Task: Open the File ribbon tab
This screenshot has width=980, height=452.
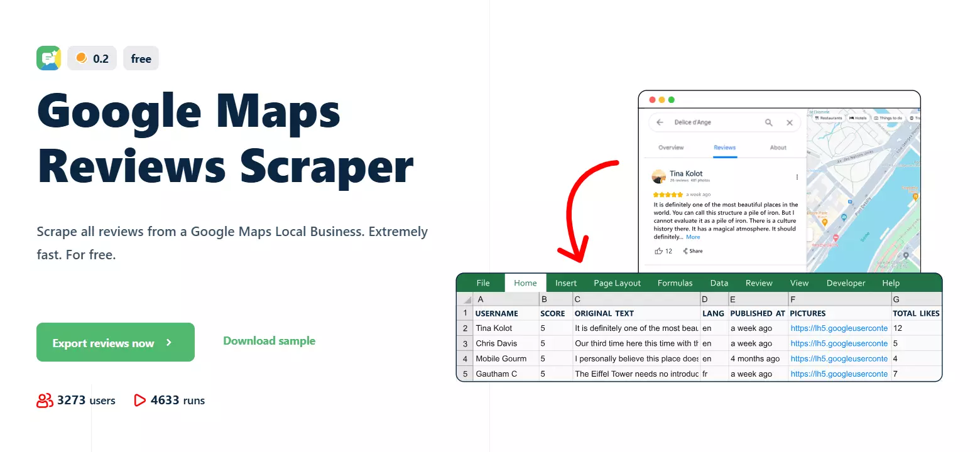Action: pyautogui.click(x=483, y=283)
